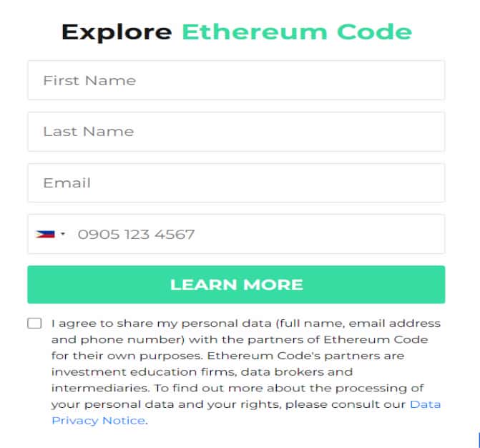
Task: Select the Last Name input box
Action: point(236,132)
